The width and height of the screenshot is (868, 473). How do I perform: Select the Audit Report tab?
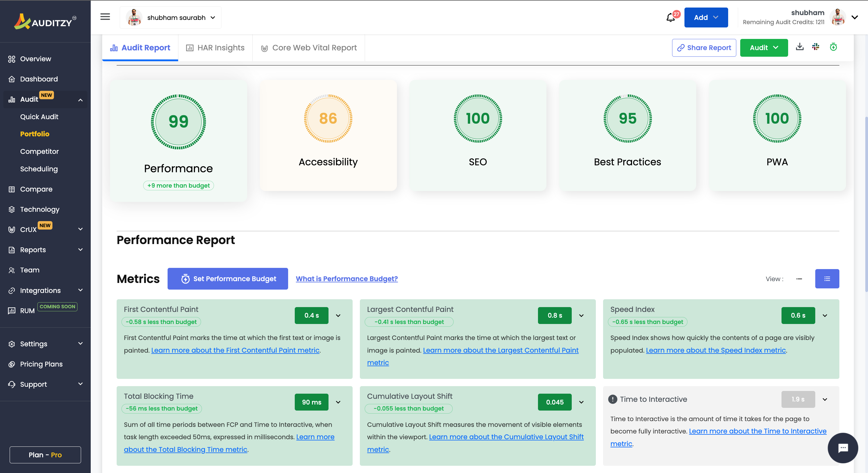click(x=140, y=48)
